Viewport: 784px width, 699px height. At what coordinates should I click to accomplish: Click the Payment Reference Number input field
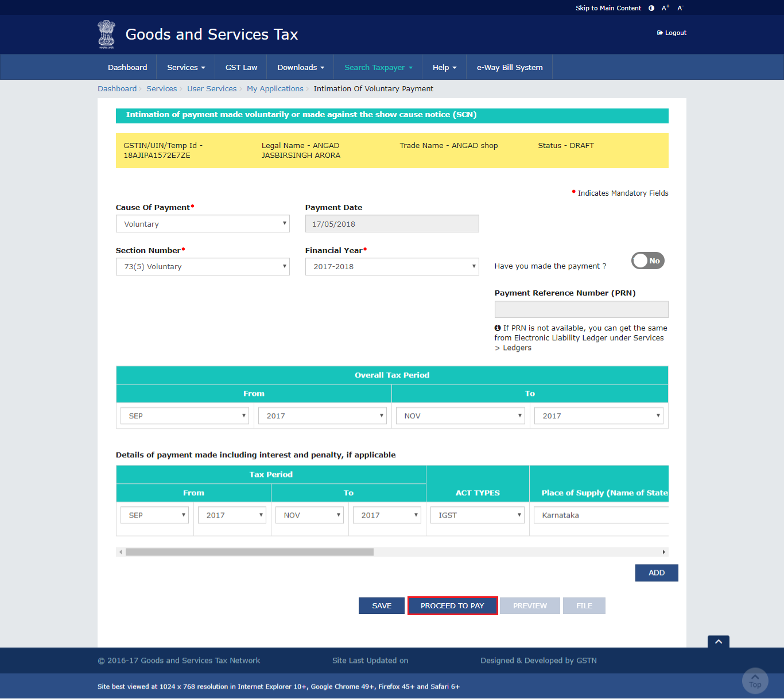click(x=581, y=309)
